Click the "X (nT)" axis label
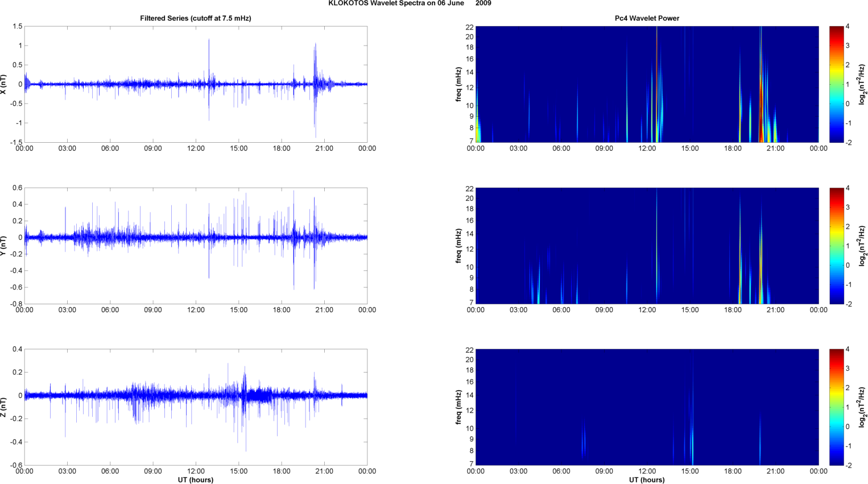Screen dimensions: 868x484 tap(3, 84)
